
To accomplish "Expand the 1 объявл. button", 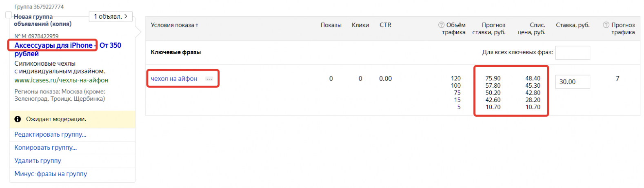I will pos(111,16).
